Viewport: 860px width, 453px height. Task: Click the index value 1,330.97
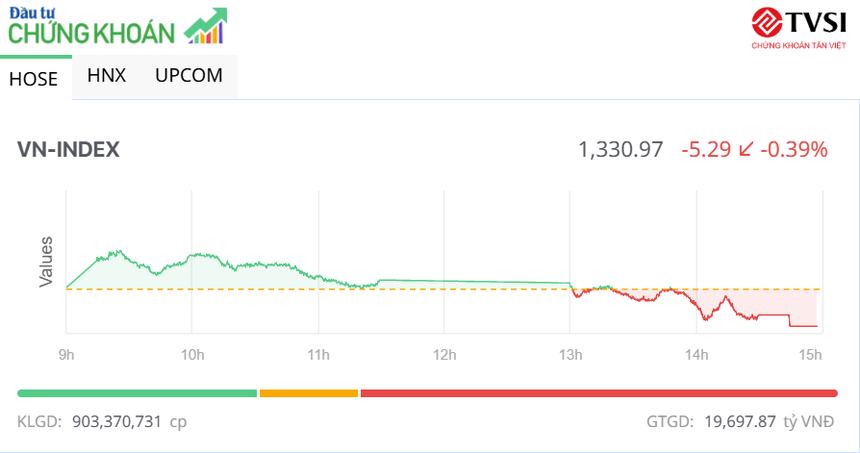620,150
